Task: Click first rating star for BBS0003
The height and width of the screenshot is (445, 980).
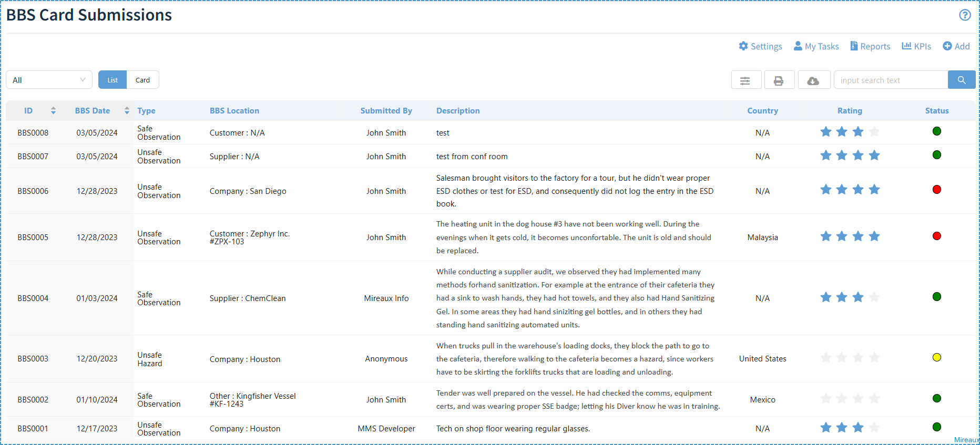Action: (826, 357)
